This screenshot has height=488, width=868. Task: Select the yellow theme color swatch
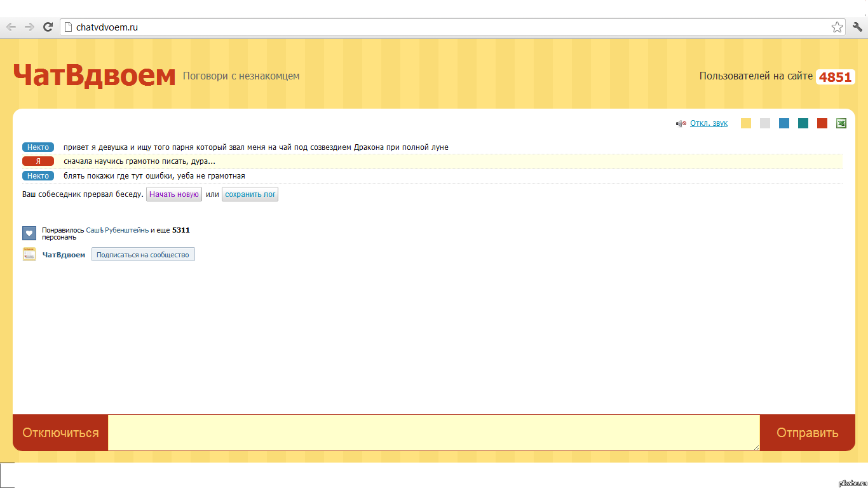(x=746, y=123)
